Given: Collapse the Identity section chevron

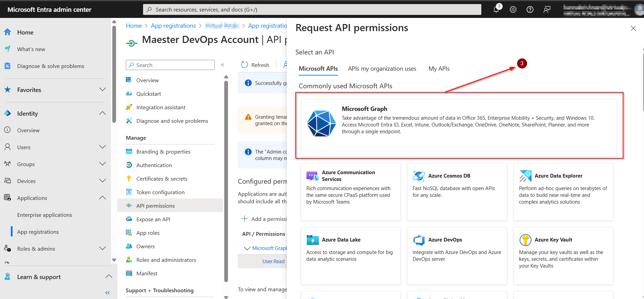Looking at the screenshot, I should click(102, 113).
